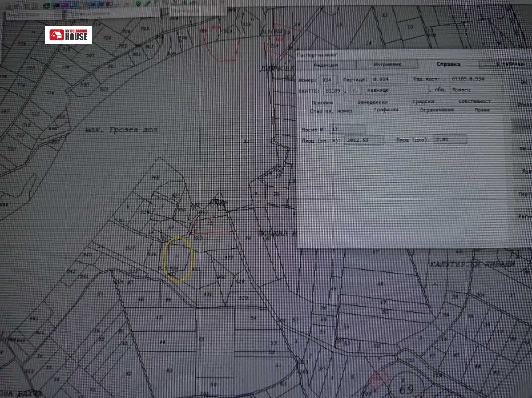The width and height of the screenshot is (532, 398).
Task: Open the Ограничения section
Action: click(x=437, y=110)
